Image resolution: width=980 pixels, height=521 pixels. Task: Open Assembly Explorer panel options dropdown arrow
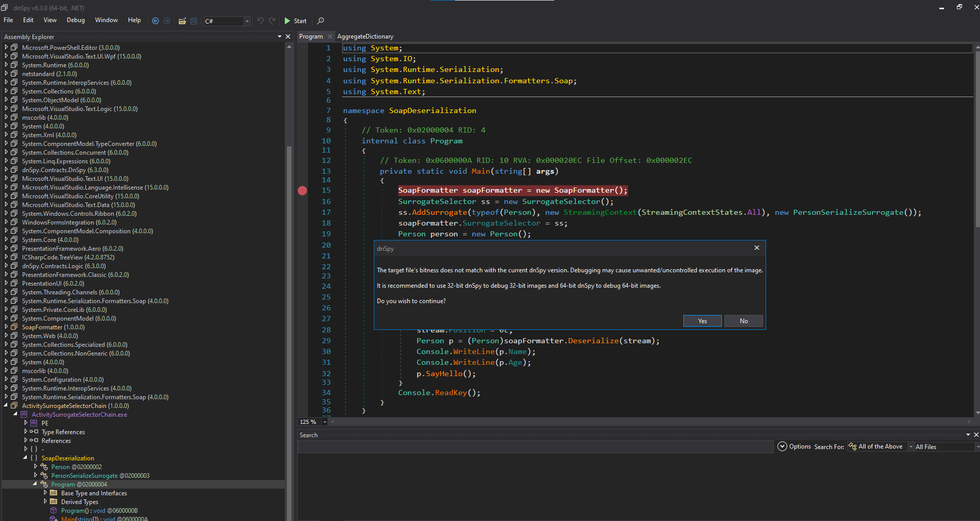click(x=280, y=36)
